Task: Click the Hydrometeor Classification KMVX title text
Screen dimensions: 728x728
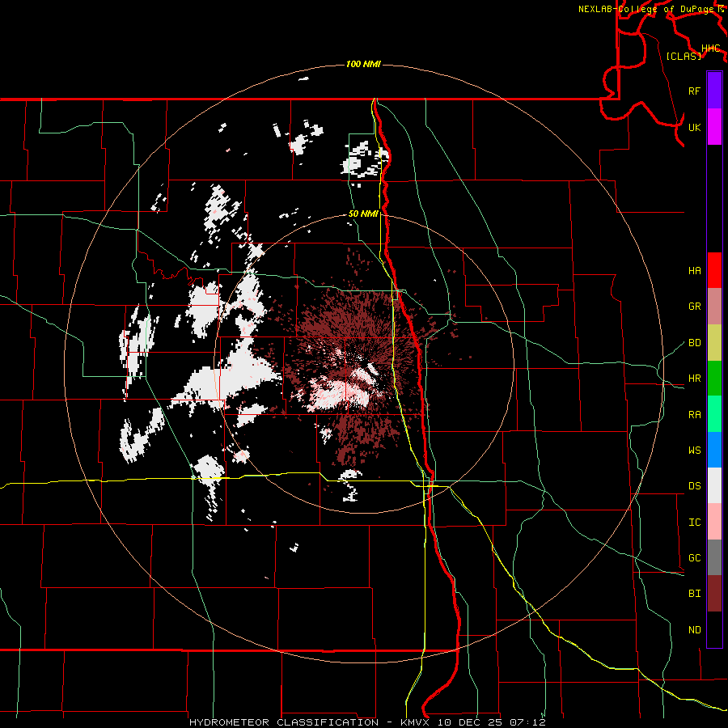Action: (367, 722)
